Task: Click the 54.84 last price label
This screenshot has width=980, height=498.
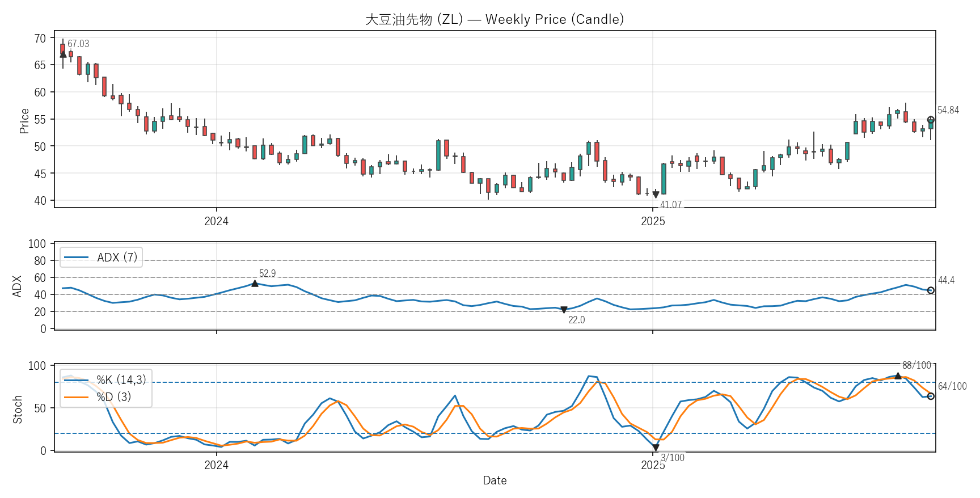Action: pos(948,110)
